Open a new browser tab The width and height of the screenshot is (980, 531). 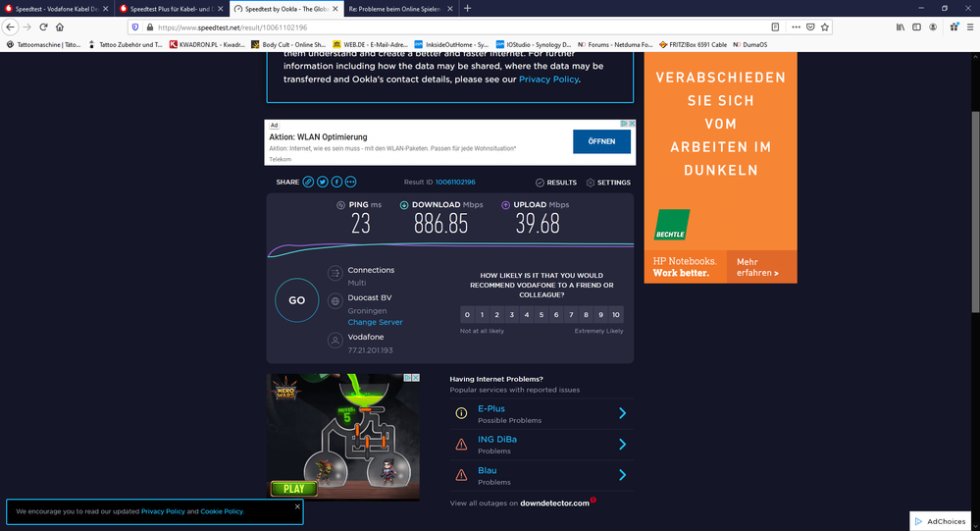468,8
